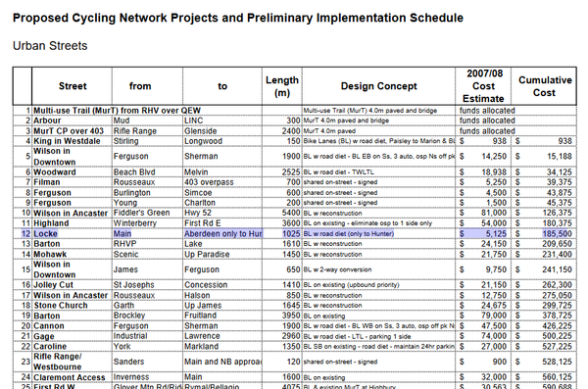Click the highlighted cost estimate 5,125
588x389 pixels.
click(483, 234)
